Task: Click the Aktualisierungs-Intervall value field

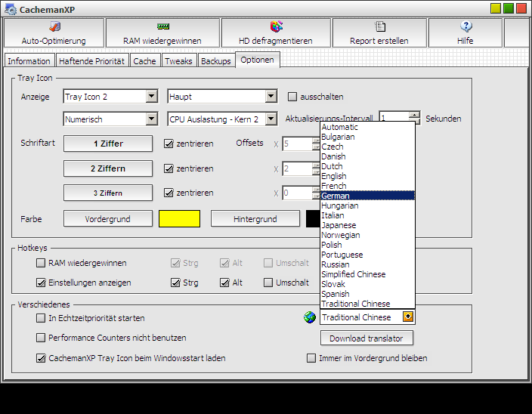Action: coord(394,118)
